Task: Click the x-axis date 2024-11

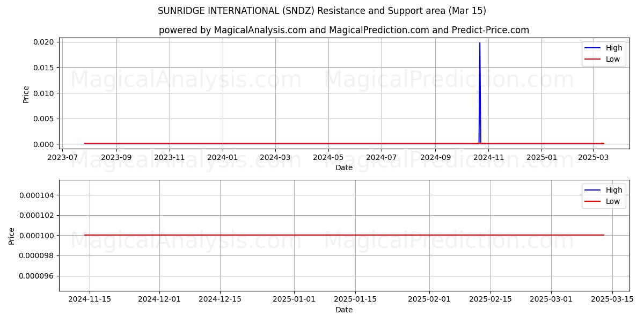Action: coord(488,158)
